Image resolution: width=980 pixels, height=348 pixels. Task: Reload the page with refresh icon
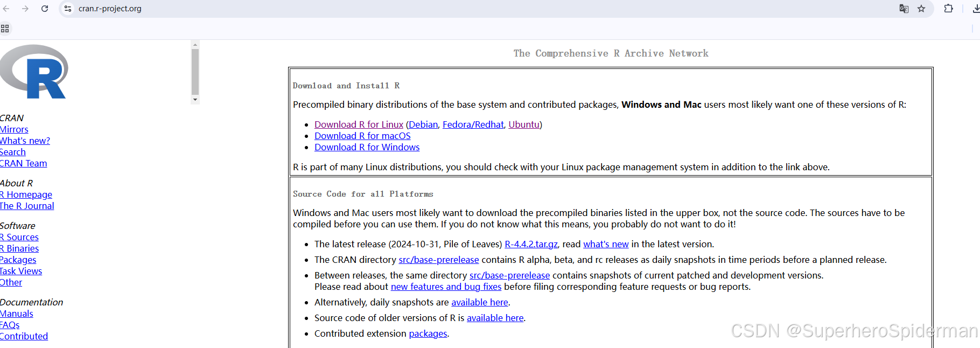coord(45,9)
